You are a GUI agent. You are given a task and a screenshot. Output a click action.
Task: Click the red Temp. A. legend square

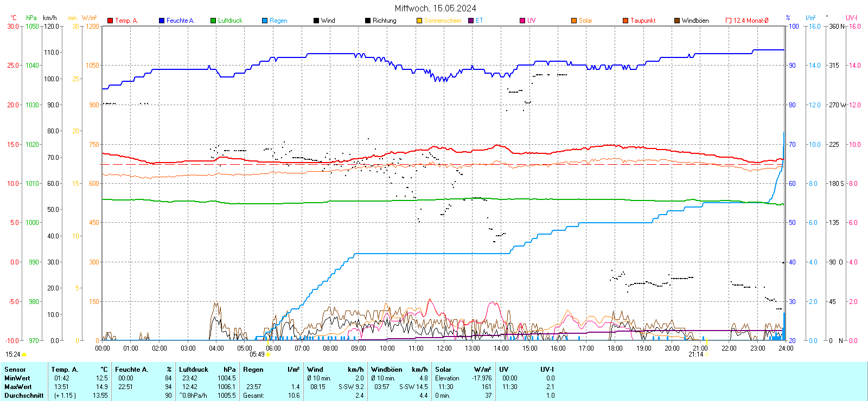[110, 21]
